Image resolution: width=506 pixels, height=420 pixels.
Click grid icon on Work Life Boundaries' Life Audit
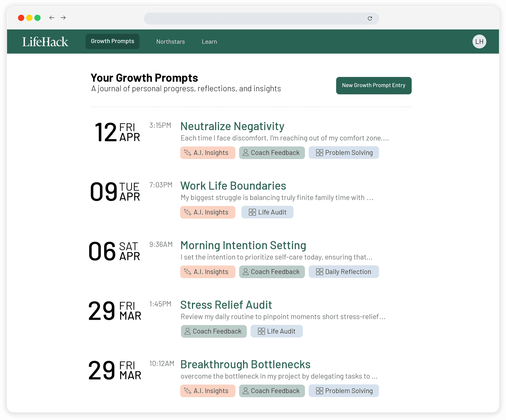[x=252, y=212]
